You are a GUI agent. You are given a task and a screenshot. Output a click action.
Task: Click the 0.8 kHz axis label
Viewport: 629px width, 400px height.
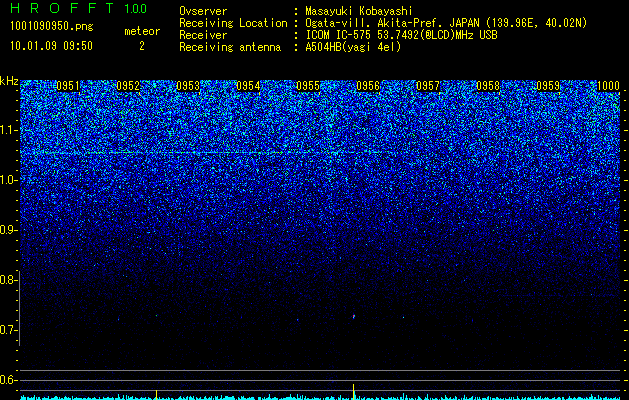(x=8, y=280)
